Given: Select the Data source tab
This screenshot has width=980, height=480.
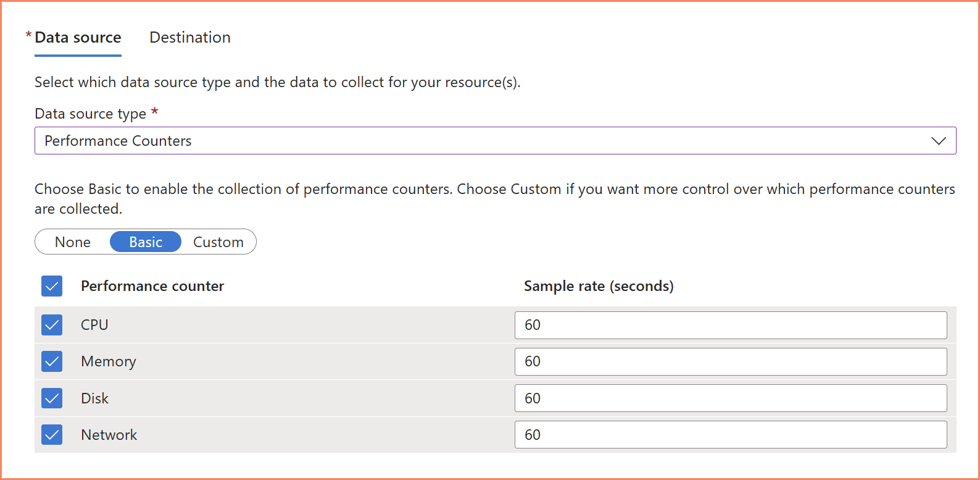Looking at the screenshot, I should pos(77,37).
